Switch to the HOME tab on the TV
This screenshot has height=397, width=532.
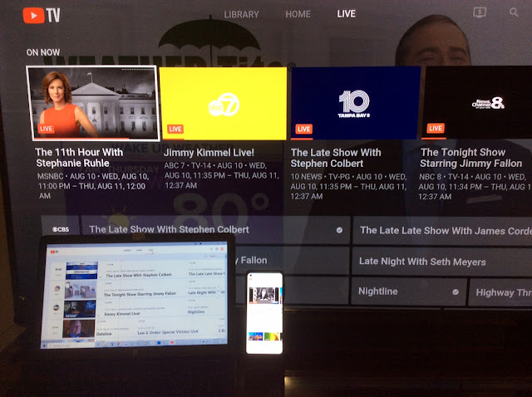pos(298,14)
